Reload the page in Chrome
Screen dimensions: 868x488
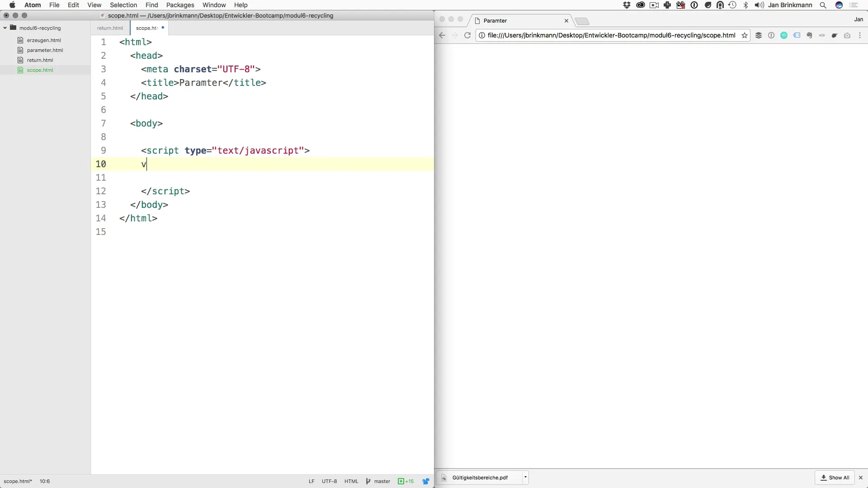tap(467, 35)
